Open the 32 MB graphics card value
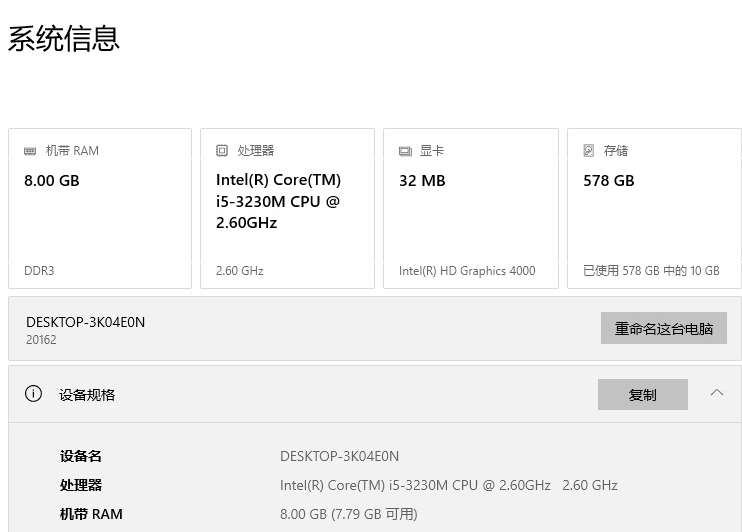Viewport: 742px width, 532px height. coord(422,181)
